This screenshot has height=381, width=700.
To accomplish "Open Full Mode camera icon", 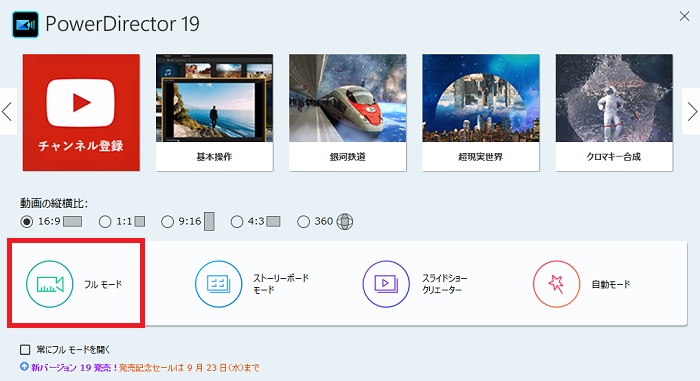I will point(50,284).
